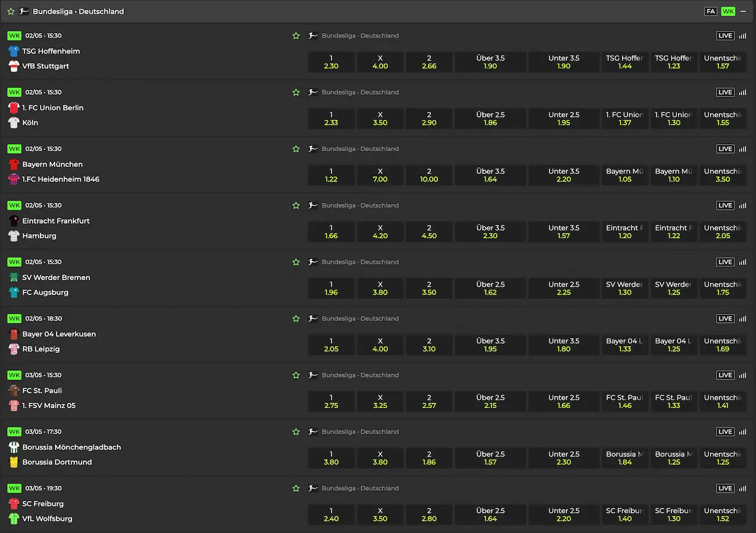This screenshot has height=533, width=756.
Task: Open statistics bars icon for Hoffenheim match
Action: pos(743,36)
